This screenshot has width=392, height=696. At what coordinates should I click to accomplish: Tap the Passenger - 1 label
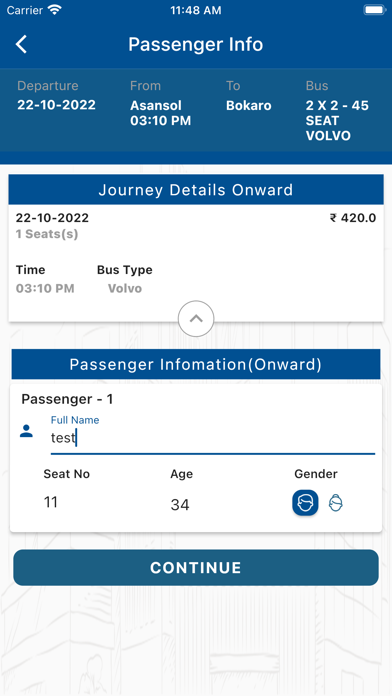pos(67,399)
